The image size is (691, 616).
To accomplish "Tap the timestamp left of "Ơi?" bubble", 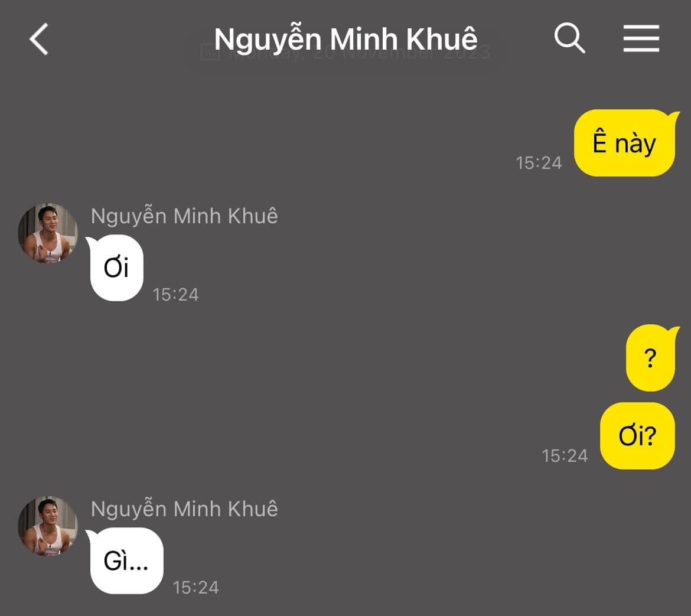I will click(x=565, y=455).
